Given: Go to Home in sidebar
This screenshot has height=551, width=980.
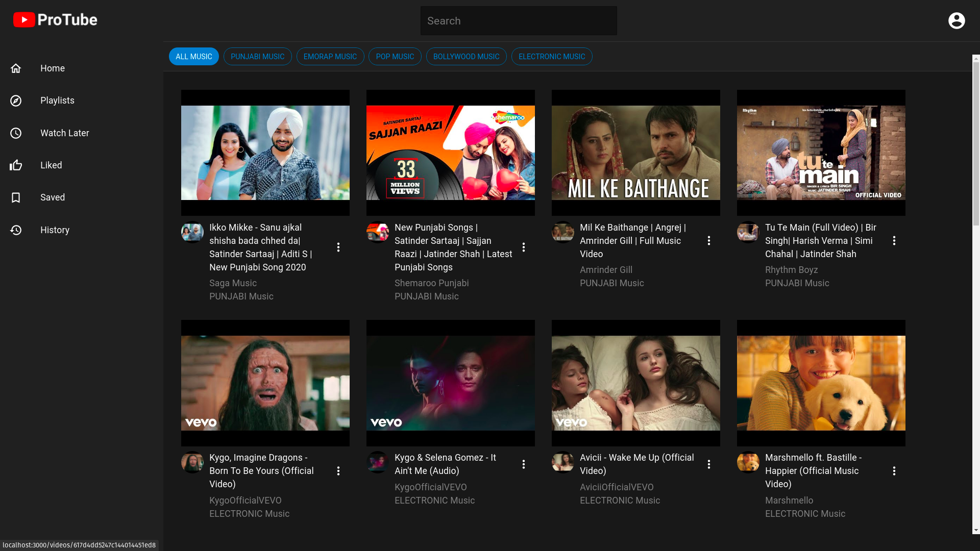Looking at the screenshot, I should (x=82, y=68).
